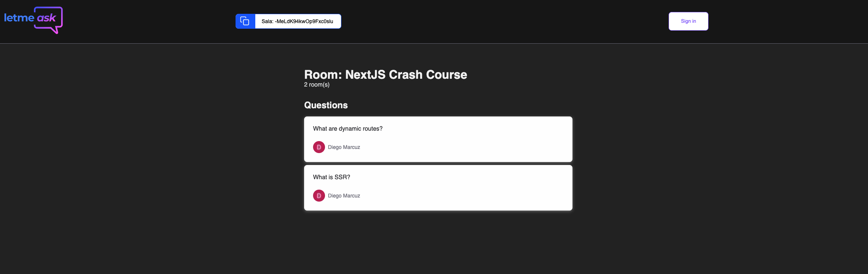Select the avatar on the dynamic routes question
This screenshot has width=868, height=274.
[x=319, y=147]
